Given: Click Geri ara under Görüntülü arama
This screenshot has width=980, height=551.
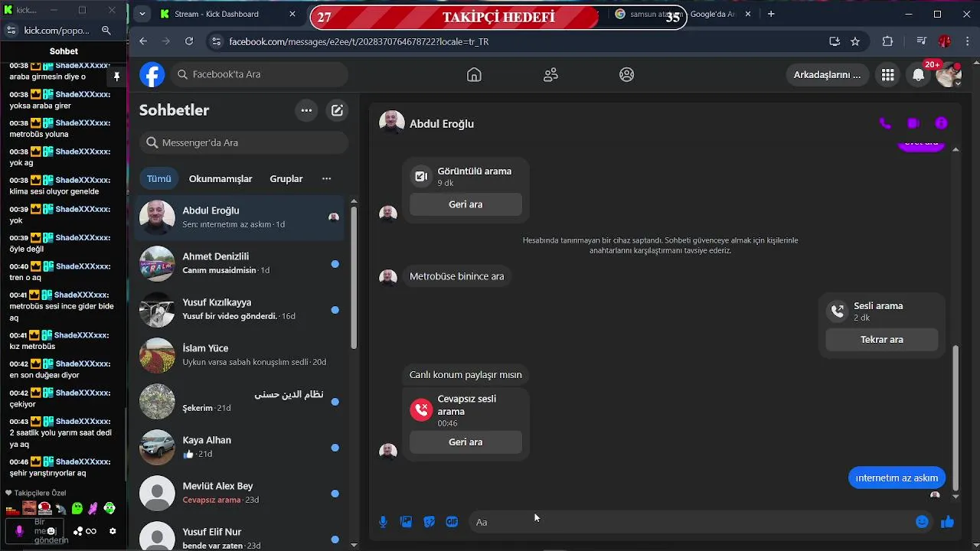Looking at the screenshot, I should point(465,204).
